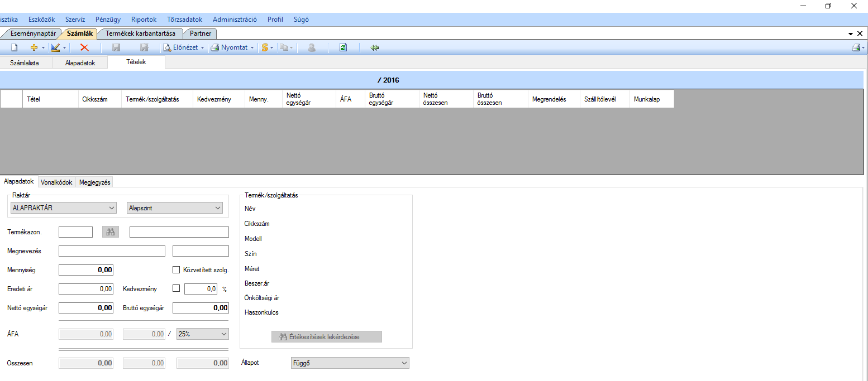Click the Szállítólevél column header
Viewport: 868px width, 381px height.
[605, 99]
